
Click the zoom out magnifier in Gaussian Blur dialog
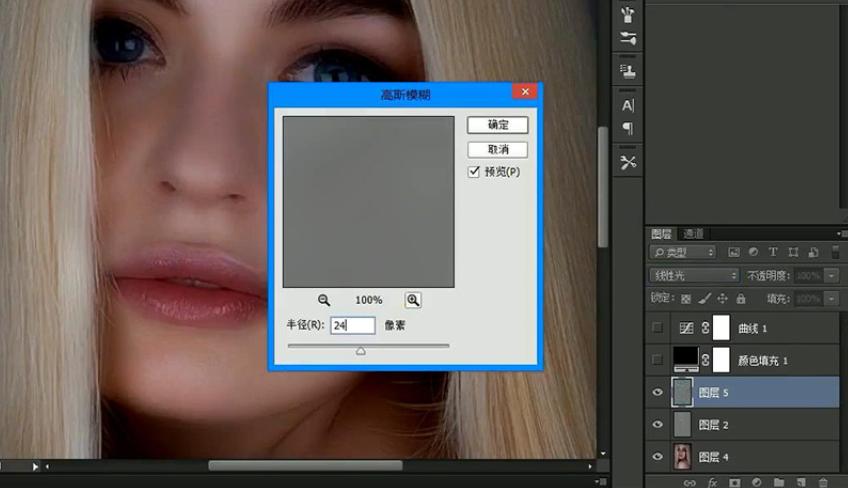[324, 300]
